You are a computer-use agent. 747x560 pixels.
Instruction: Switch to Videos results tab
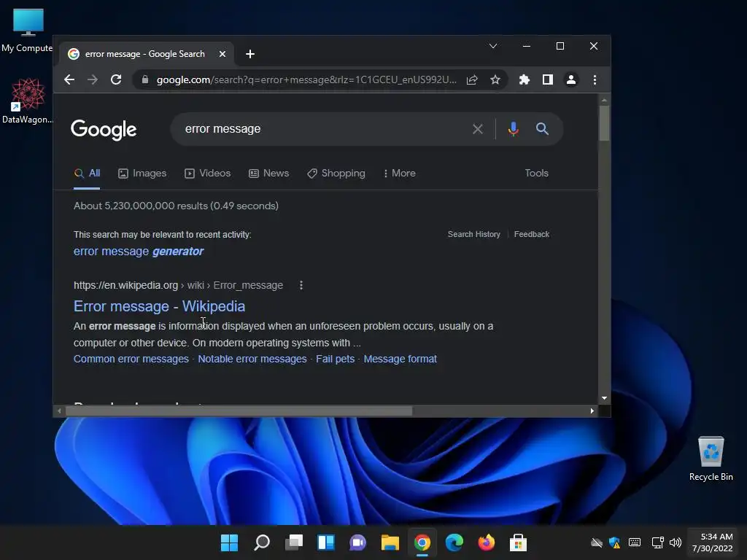click(208, 174)
